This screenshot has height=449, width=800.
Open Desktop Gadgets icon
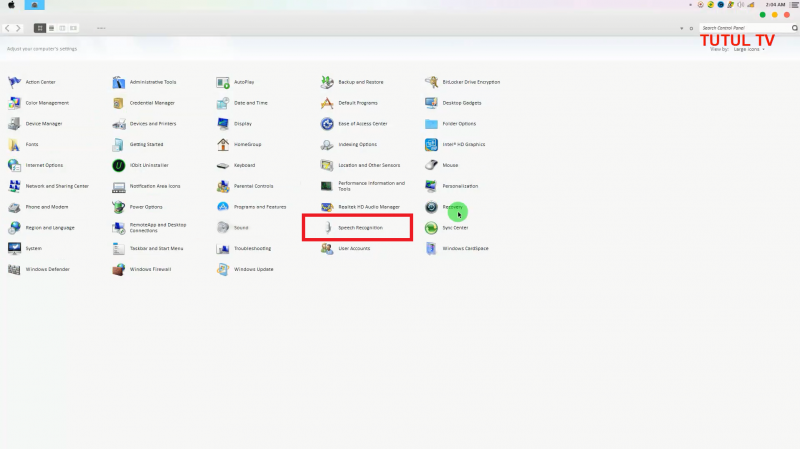(x=431, y=103)
